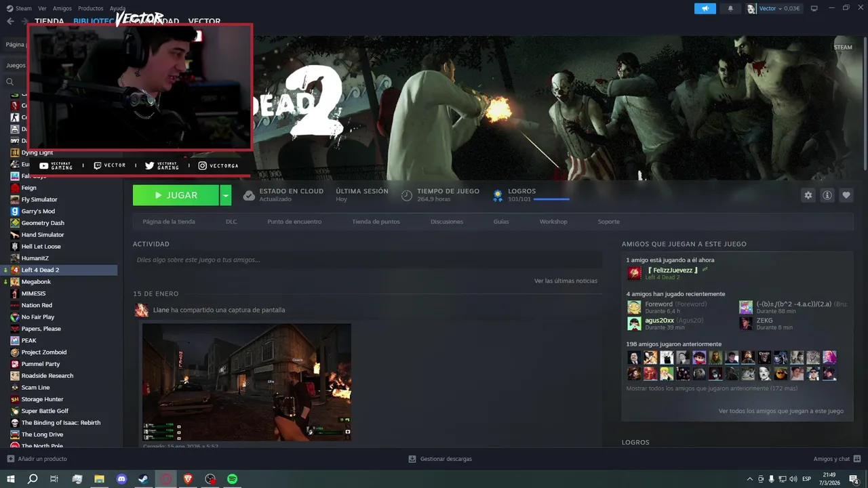Click the ESP language indicator in tray
Viewport: 868px width, 488px height.
click(807, 479)
